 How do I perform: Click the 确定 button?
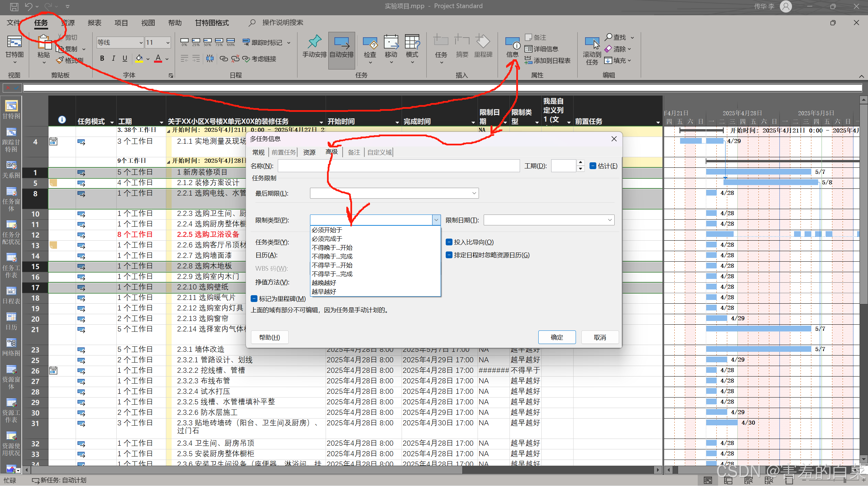tap(557, 337)
